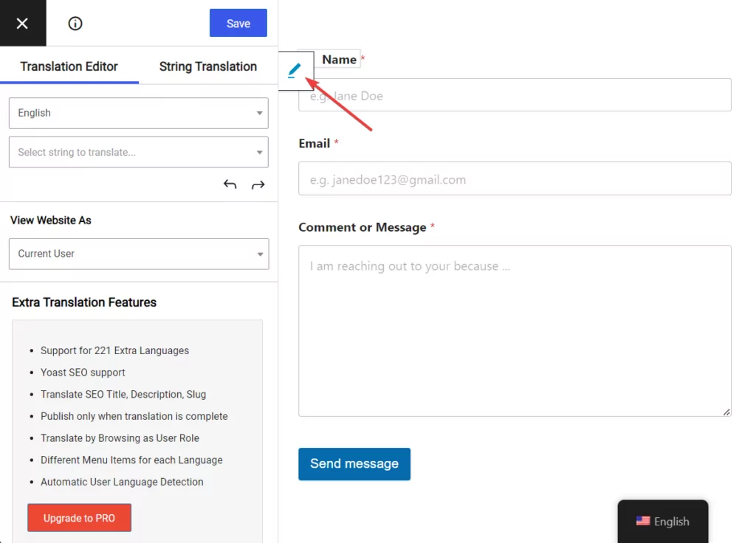
Task: Click the Name input field
Action: point(515,95)
